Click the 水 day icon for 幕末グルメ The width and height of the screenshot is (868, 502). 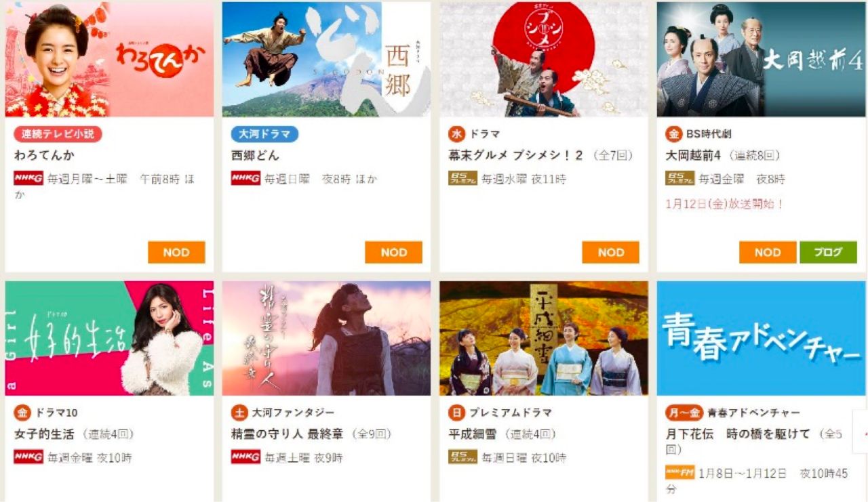click(456, 133)
